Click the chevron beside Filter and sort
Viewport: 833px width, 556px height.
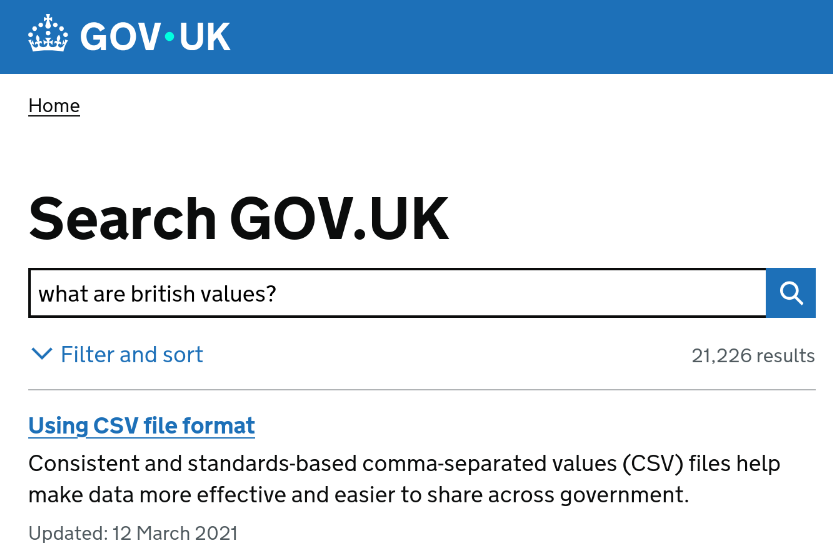(41, 354)
